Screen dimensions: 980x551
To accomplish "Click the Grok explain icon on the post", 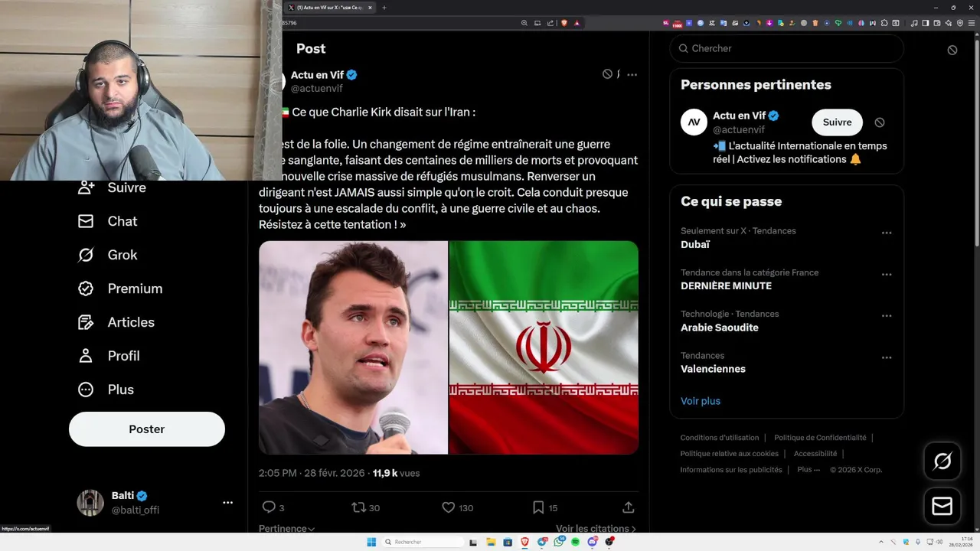I will 618,74.
